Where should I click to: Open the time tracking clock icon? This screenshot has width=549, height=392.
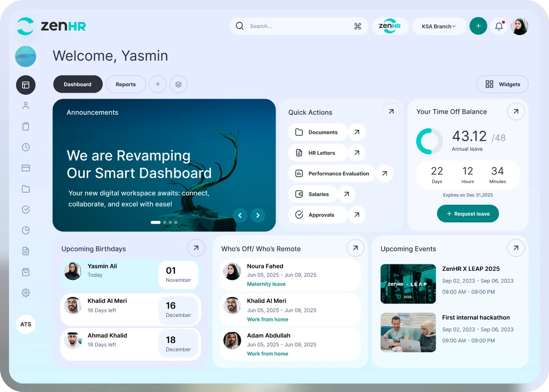pyautogui.click(x=26, y=147)
